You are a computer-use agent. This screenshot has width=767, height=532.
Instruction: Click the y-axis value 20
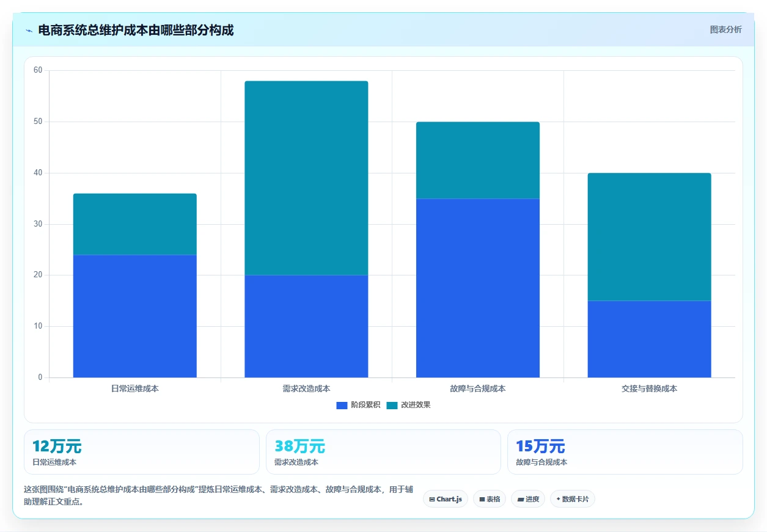38,275
